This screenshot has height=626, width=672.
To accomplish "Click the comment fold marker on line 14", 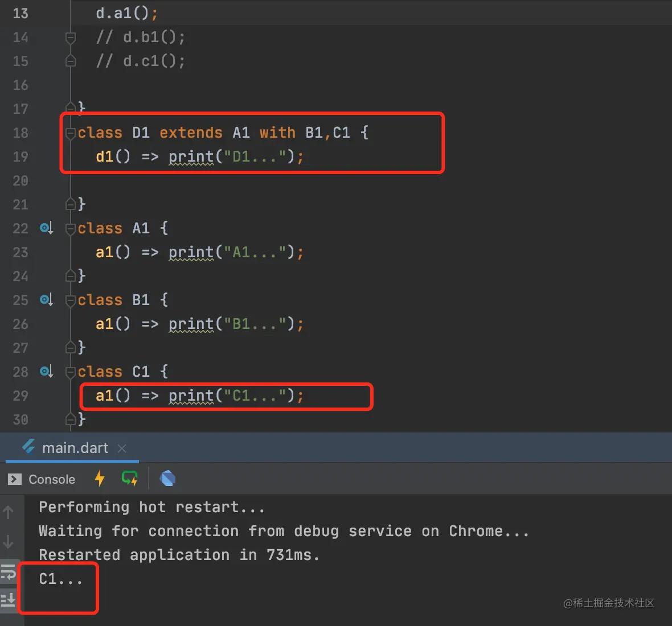I will (70, 38).
